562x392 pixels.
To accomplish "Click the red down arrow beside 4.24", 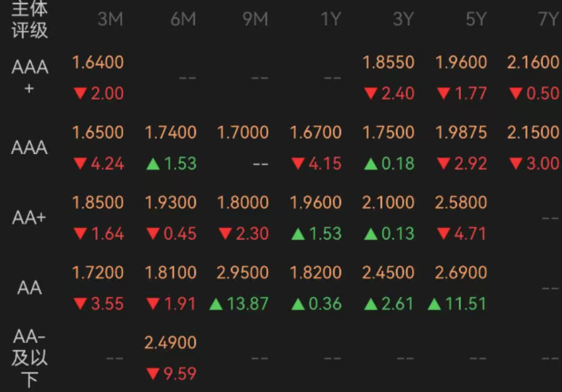I will coord(80,164).
